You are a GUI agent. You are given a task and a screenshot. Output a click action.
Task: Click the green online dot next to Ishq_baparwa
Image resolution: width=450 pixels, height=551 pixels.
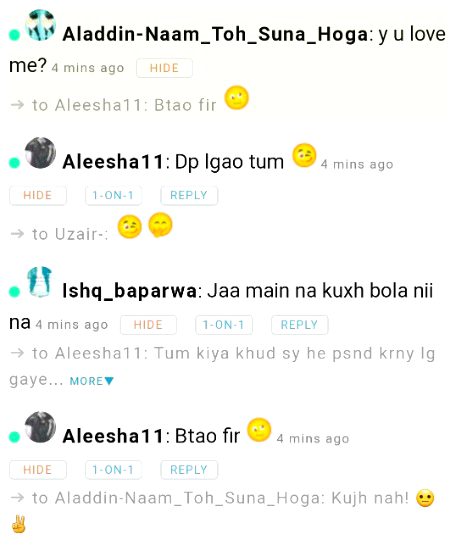14,292
